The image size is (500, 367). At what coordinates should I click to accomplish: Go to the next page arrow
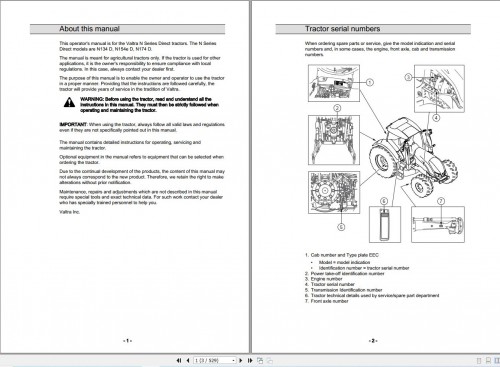click(x=241, y=360)
